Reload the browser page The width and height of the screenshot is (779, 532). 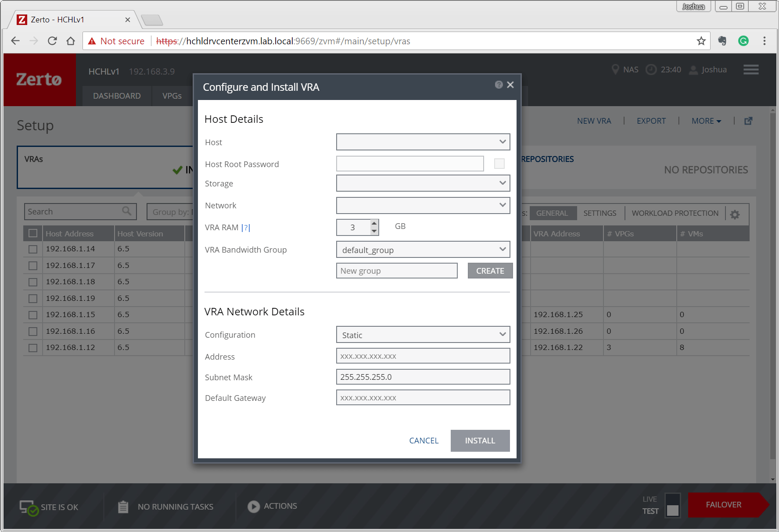coord(52,41)
